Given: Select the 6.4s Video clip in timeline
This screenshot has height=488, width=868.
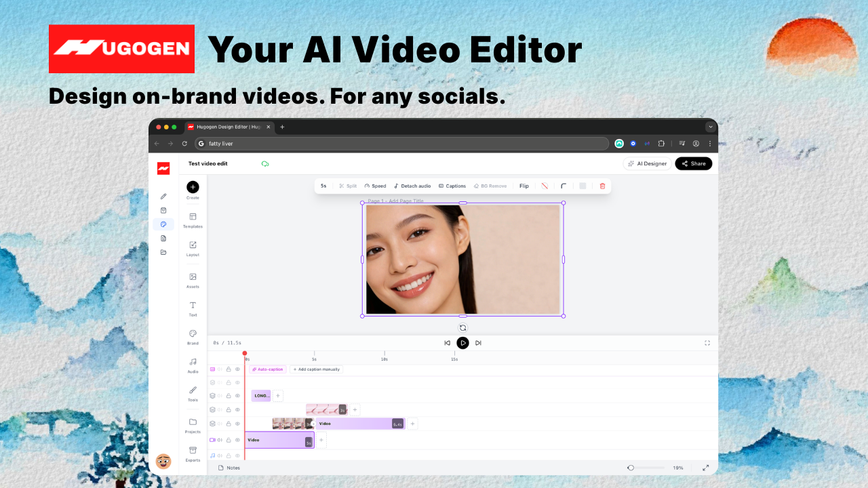Looking at the screenshot, I should pyautogui.click(x=361, y=424).
